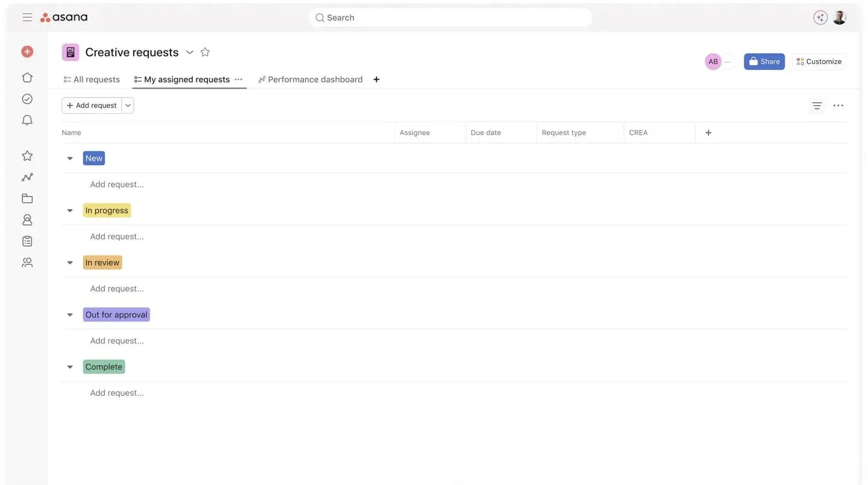Open Asana AI sparkle icon
The image size is (868, 485).
820,17
